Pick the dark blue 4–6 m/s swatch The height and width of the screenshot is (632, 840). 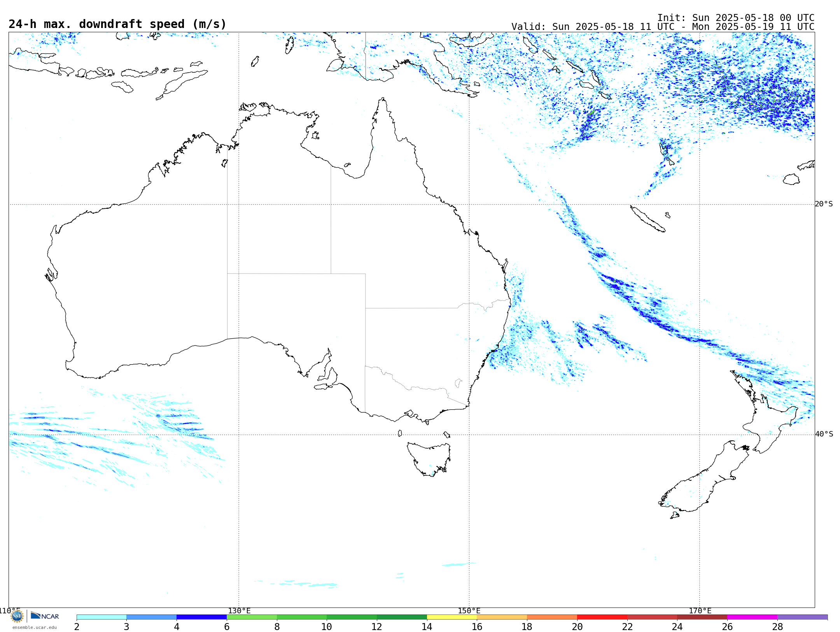(x=201, y=617)
